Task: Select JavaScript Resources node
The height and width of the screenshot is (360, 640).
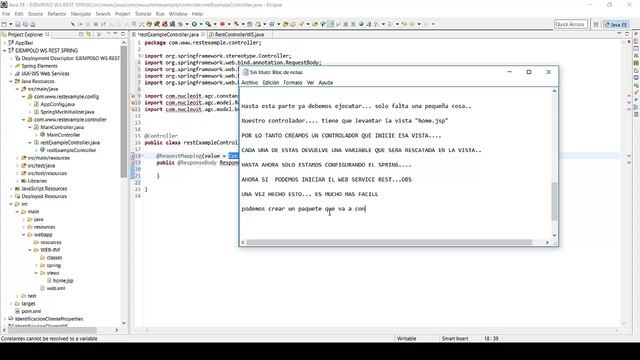Action: pos(44,189)
